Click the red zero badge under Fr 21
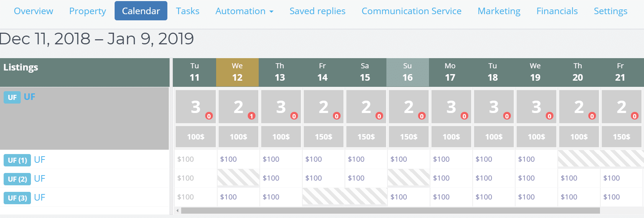 635,116
